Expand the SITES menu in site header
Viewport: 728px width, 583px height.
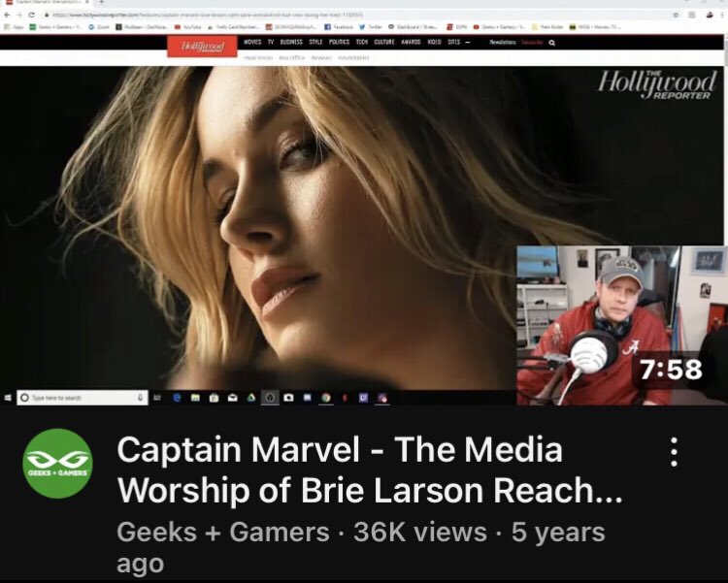(x=458, y=43)
